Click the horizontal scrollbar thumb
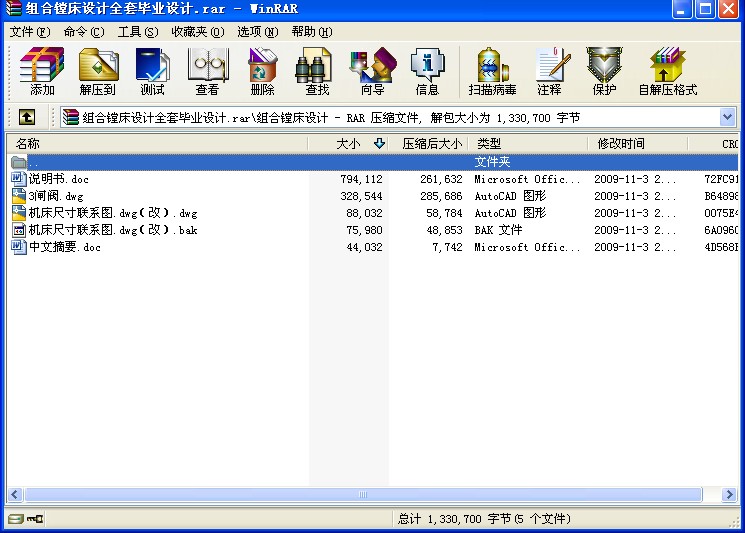745x533 pixels. point(363,495)
